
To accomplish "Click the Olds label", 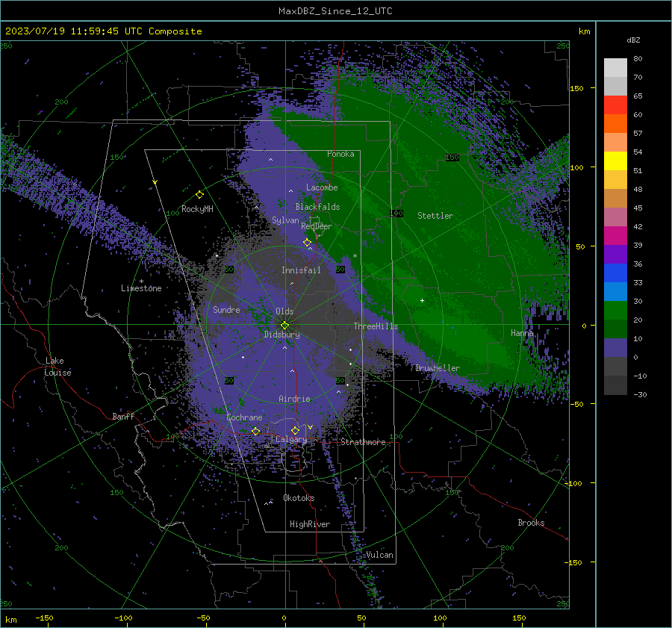I will (284, 311).
